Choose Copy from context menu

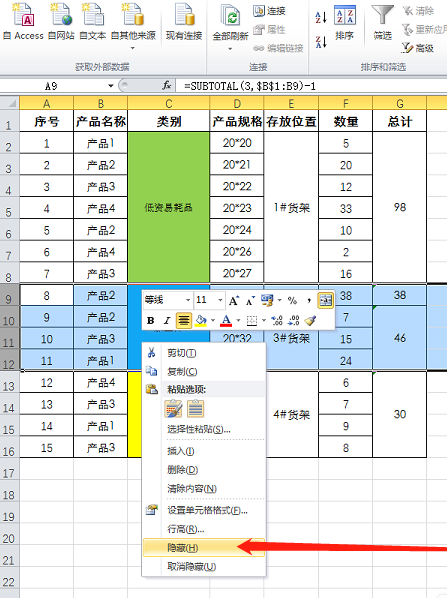click(x=204, y=371)
